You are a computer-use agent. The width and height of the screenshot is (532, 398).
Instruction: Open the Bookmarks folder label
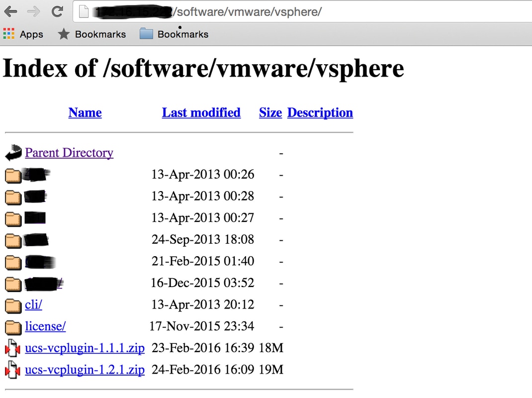coord(183,34)
